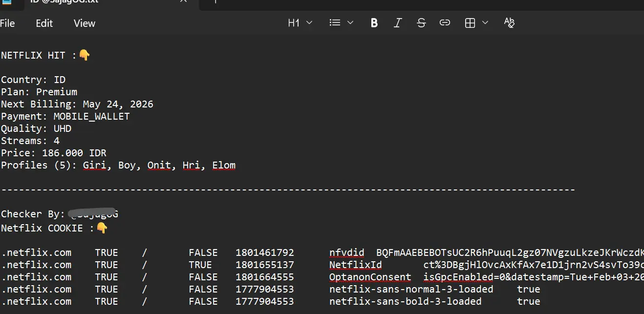Click "FALSE" in the nfvdid row
Viewport: 644px width, 314px height.
pos(203,252)
